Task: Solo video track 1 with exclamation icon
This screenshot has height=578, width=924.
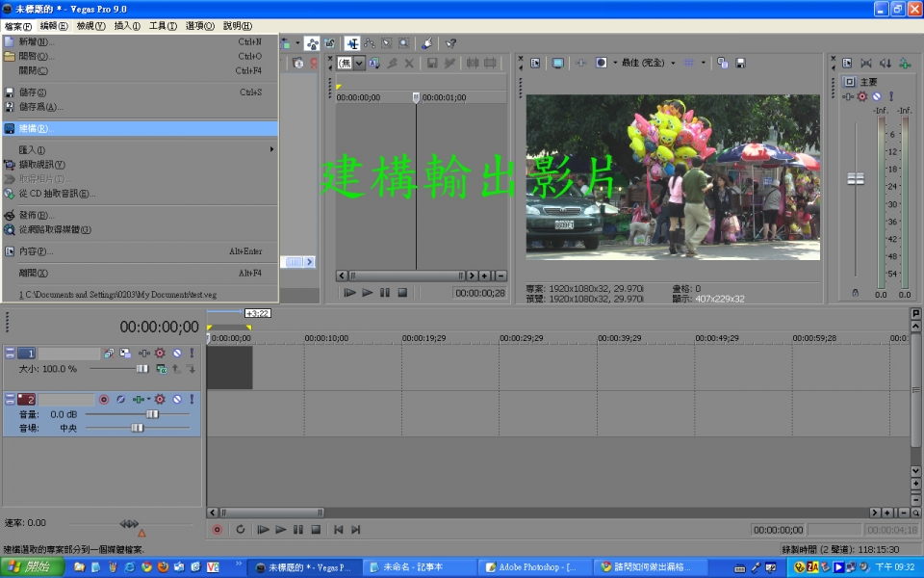Action: coord(192,354)
